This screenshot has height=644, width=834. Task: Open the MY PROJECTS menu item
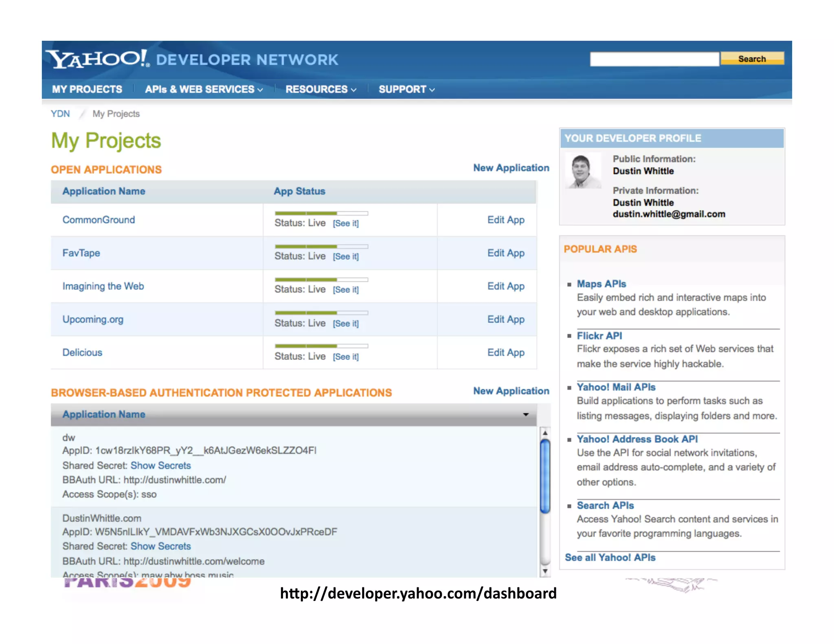point(87,89)
